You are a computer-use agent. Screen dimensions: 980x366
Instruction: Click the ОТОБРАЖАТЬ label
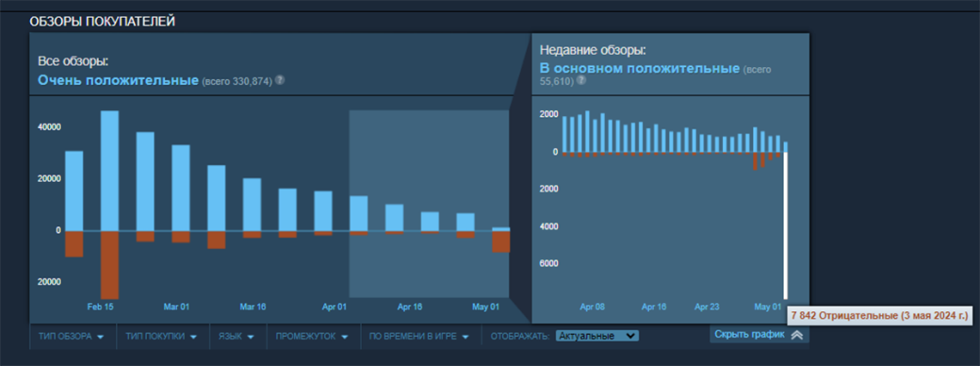pyautogui.click(x=519, y=337)
